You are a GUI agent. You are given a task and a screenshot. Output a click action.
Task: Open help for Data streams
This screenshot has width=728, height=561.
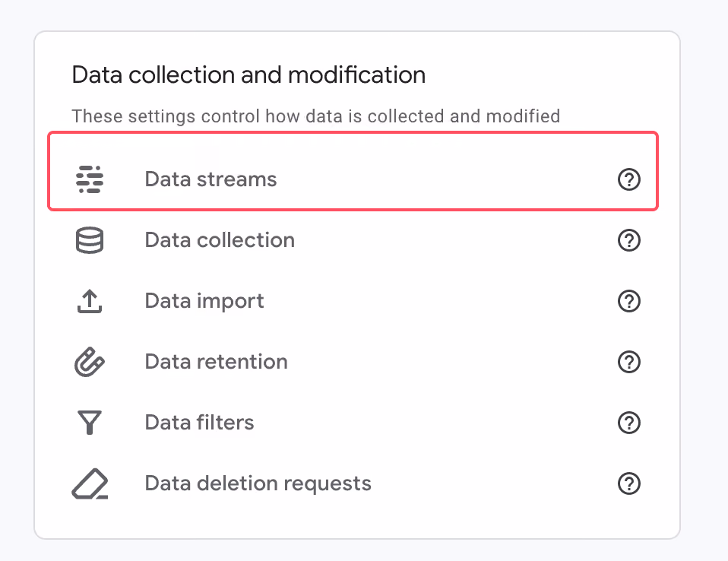coord(629,179)
